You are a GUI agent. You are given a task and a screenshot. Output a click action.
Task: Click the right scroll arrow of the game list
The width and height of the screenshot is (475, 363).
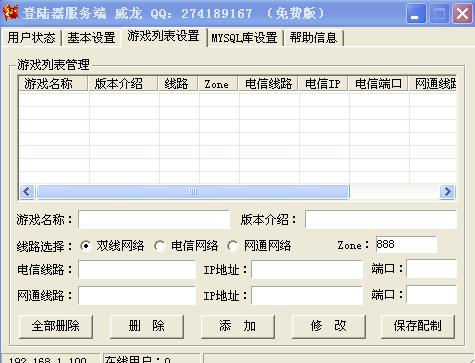(x=447, y=192)
